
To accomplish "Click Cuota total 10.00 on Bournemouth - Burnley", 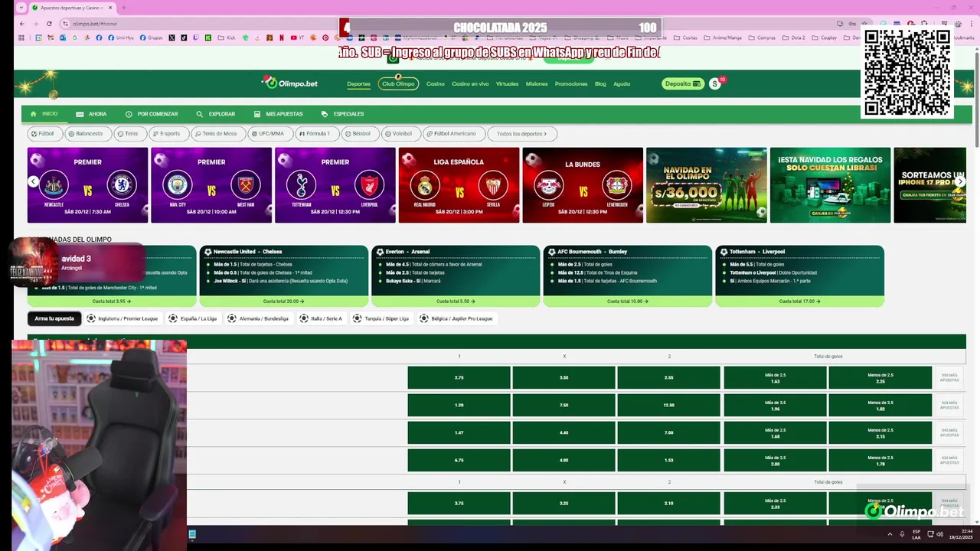I will pyautogui.click(x=628, y=302).
